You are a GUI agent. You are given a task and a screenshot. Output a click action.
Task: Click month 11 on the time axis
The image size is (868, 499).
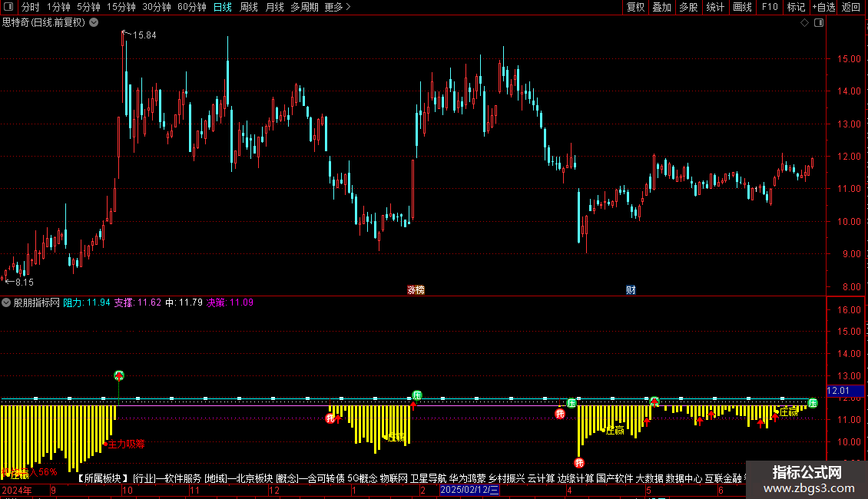tap(194, 490)
